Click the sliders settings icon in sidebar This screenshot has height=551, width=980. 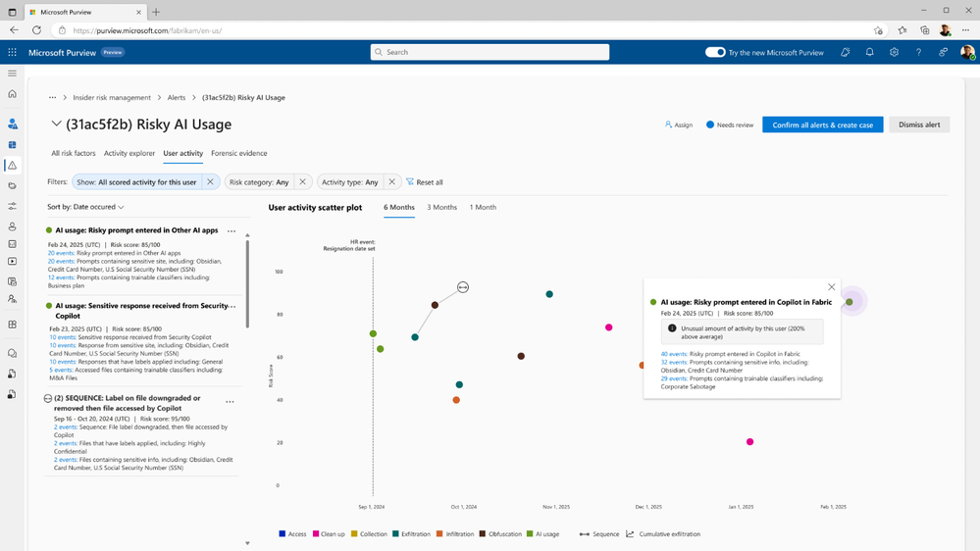point(12,206)
